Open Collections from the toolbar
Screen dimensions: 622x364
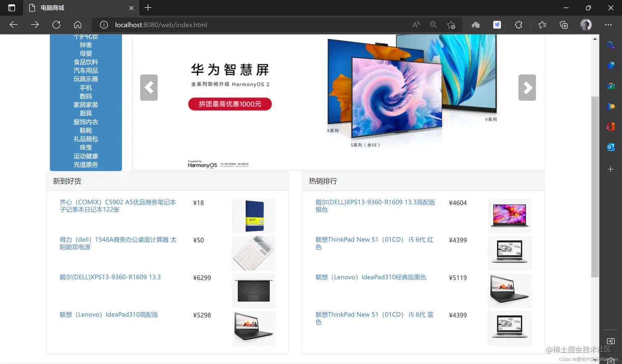point(563,25)
